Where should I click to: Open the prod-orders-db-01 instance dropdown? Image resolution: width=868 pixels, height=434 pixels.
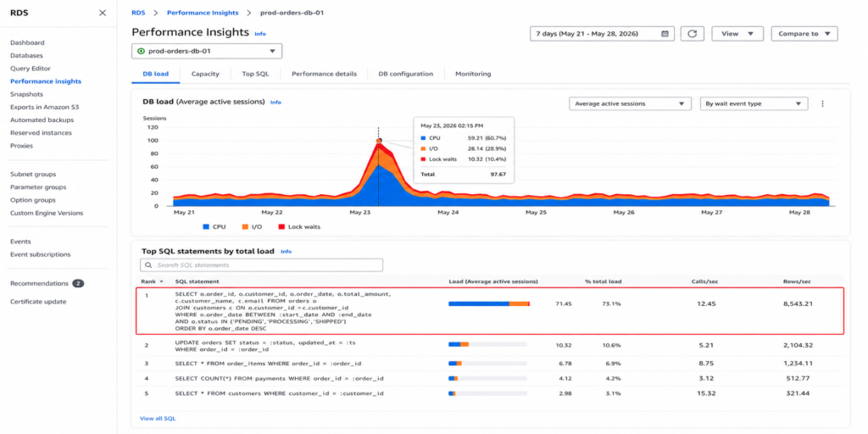click(x=207, y=51)
